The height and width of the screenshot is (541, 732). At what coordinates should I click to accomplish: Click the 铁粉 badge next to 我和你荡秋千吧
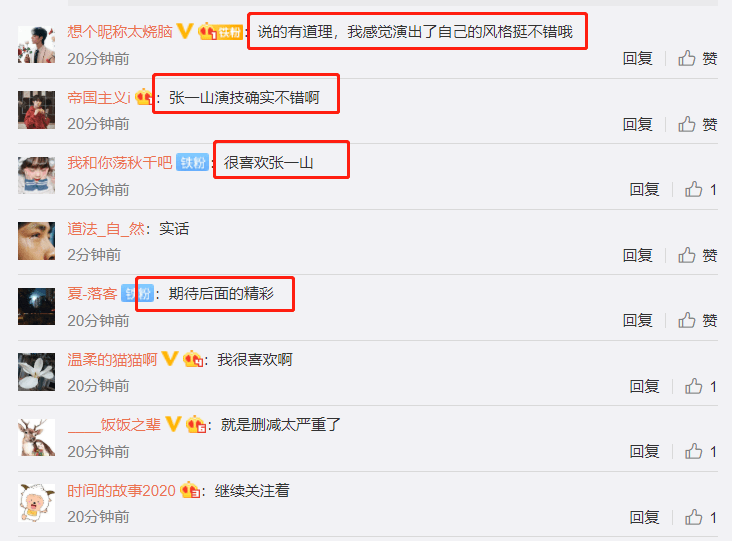click(192, 162)
